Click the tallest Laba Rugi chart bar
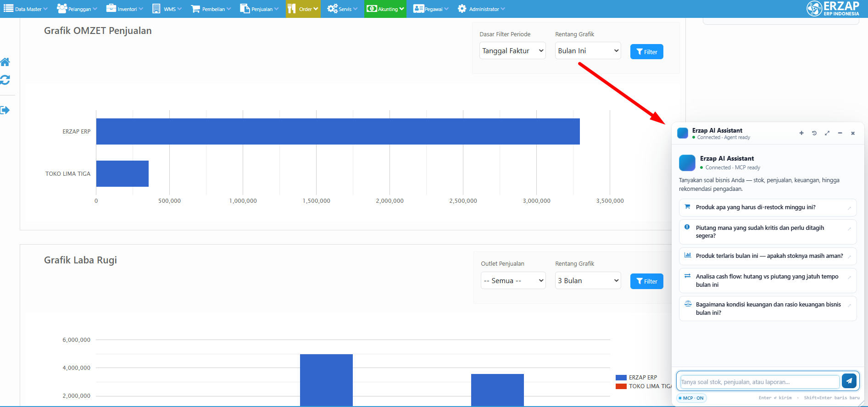868x407 pixels. 326,380
